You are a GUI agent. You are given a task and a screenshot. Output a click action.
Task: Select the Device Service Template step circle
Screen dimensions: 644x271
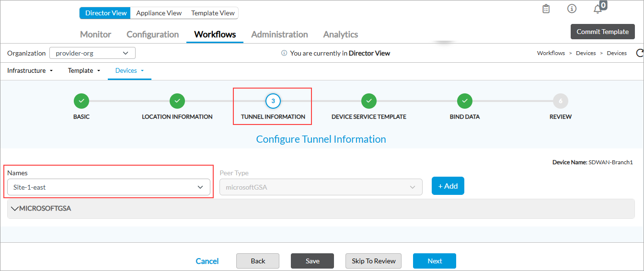click(369, 101)
